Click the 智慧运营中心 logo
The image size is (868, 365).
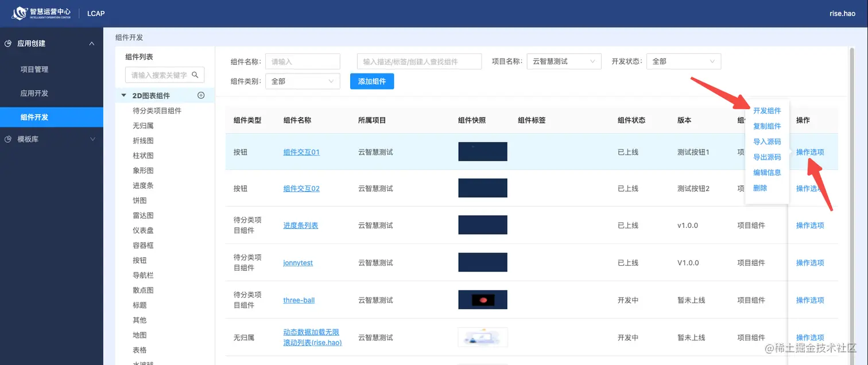coord(41,13)
